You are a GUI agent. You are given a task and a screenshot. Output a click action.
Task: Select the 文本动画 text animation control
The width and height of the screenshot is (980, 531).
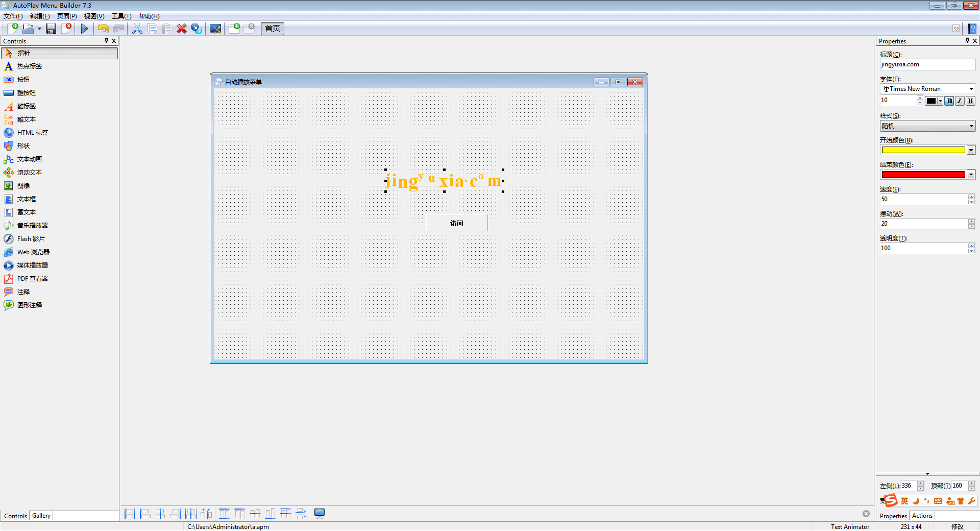(60, 159)
